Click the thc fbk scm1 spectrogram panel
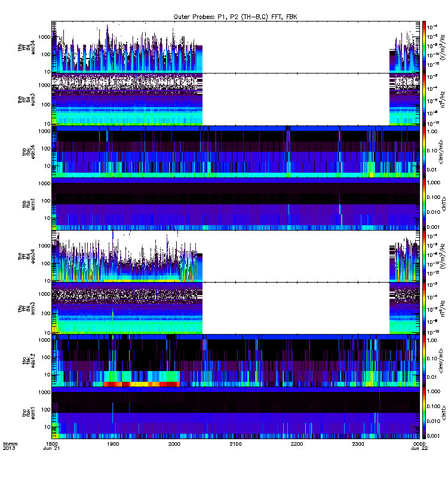This screenshot has height=478, width=448. coord(235,413)
